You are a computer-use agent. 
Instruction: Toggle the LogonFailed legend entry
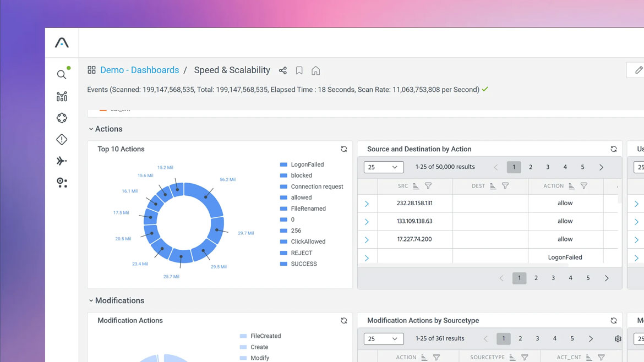(x=307, y=164)
